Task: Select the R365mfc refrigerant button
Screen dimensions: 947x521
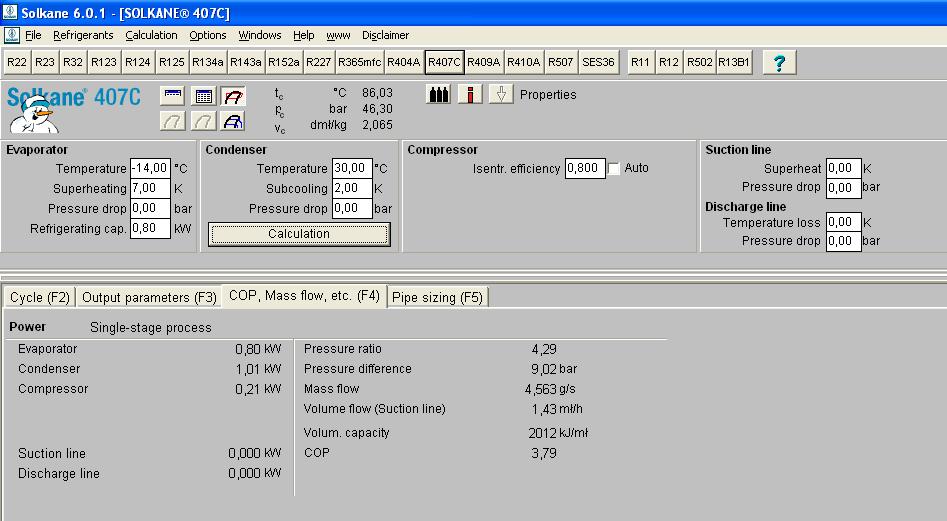Action: pyautogui.click(x=359, y=62)
